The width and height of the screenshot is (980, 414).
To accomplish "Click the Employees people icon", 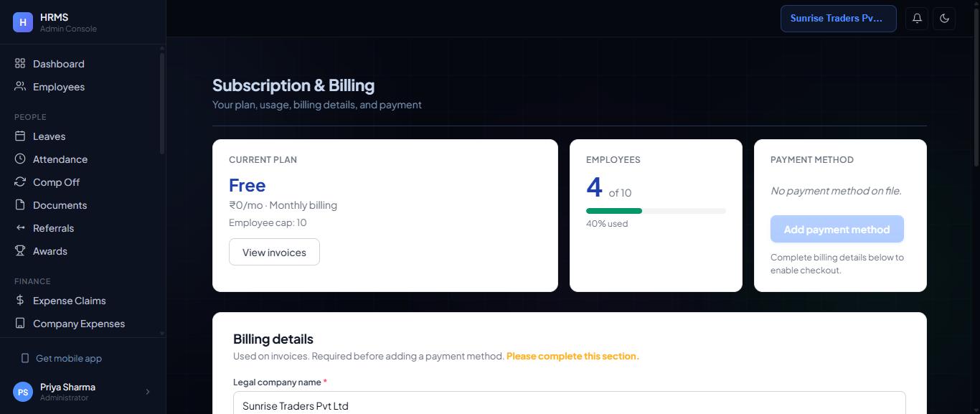I will (x=20, y=87).
